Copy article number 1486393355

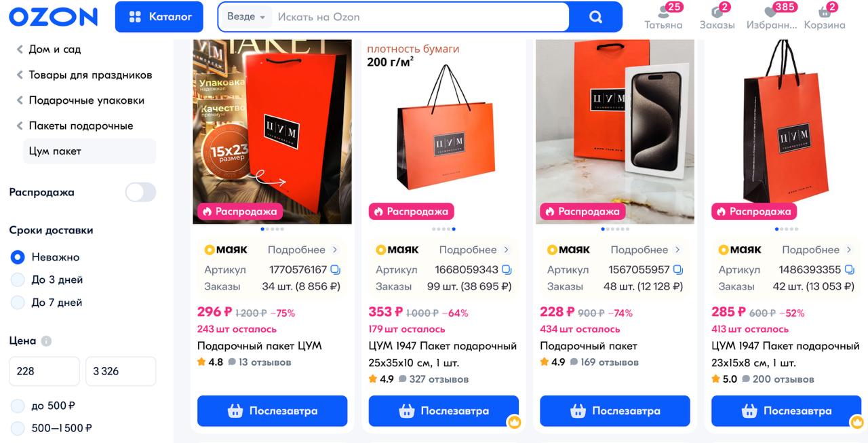[849, 269]
